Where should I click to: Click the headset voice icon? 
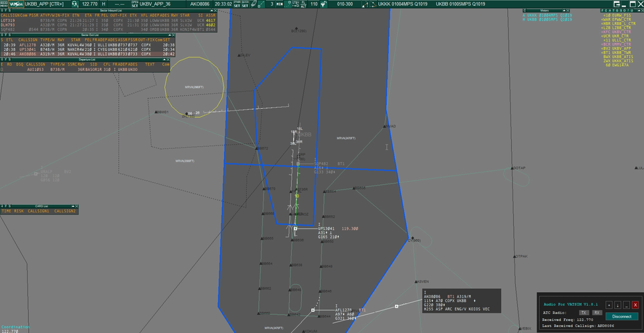pyautogui.click(x=74, y=4)
